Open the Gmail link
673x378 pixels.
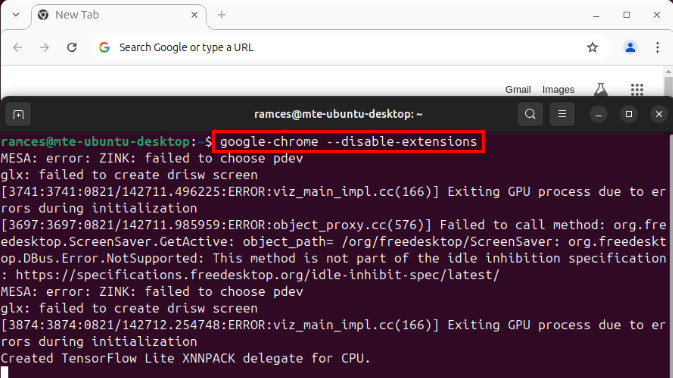(x=518, y=90)
